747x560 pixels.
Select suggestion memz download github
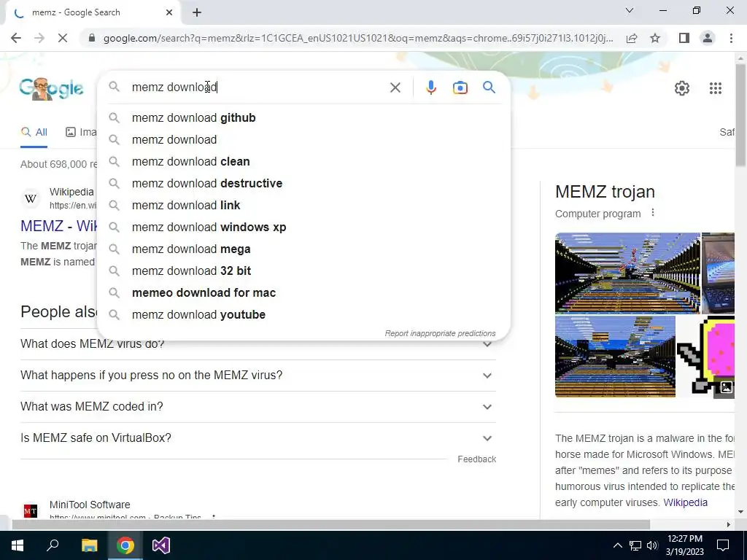click(303, 117)
